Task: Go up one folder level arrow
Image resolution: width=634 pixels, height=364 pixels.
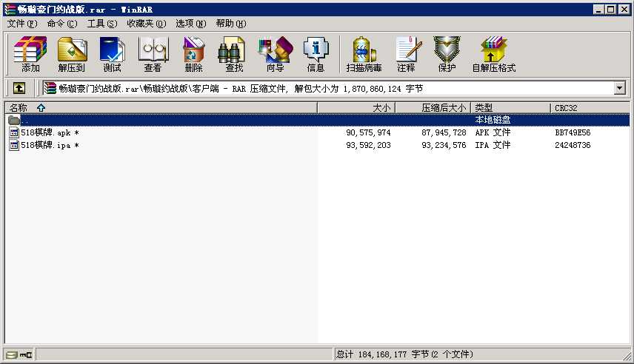Action: tap(19, 88)
